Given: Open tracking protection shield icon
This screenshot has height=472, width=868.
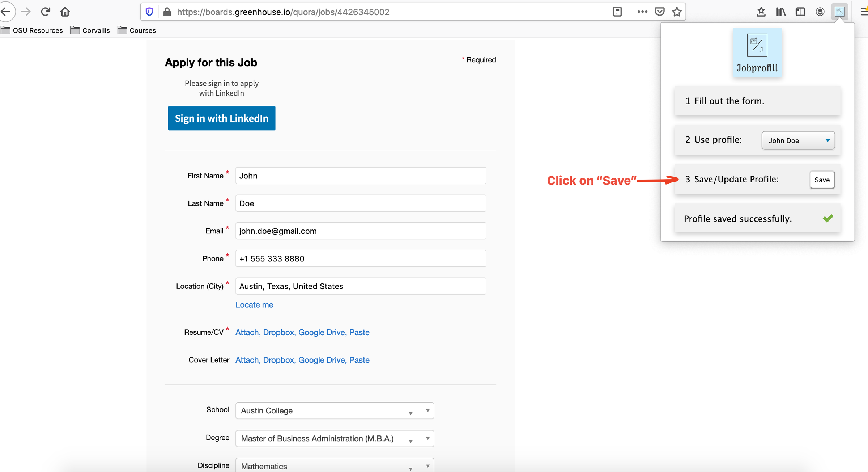Looking at the screenshot, I should [x=149, y=12].
